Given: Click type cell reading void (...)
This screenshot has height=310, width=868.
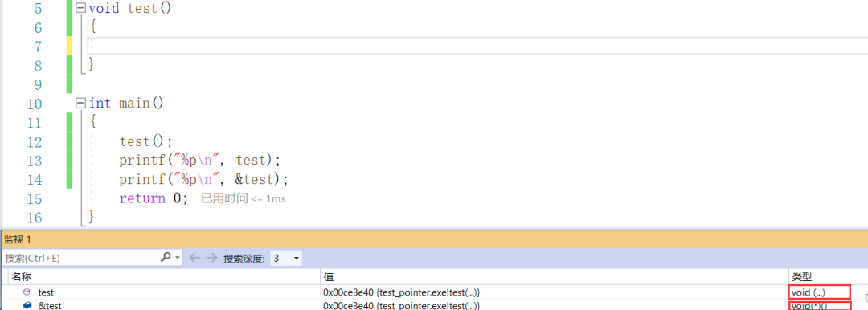Looking at the screenshot, I should point(819,292).
